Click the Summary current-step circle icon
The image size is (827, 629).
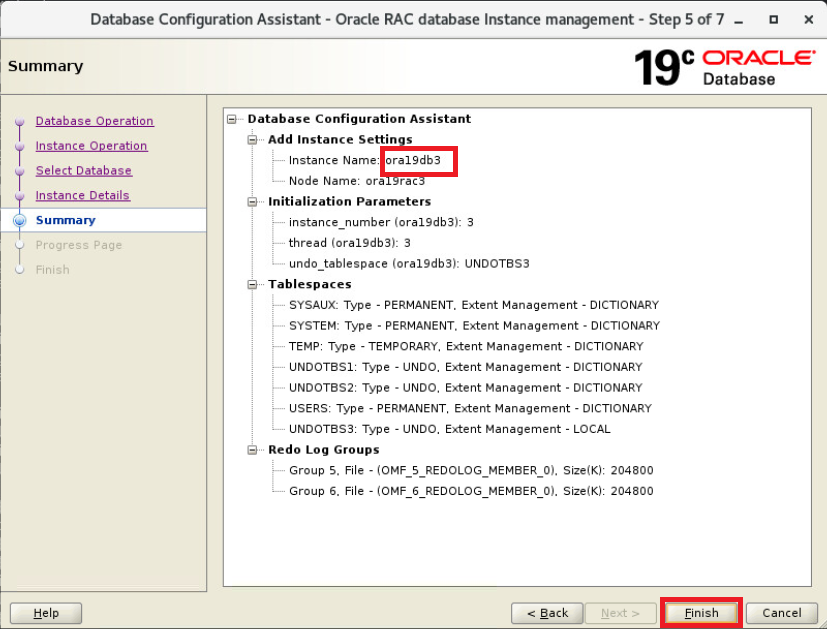click(x=20, y=220)
